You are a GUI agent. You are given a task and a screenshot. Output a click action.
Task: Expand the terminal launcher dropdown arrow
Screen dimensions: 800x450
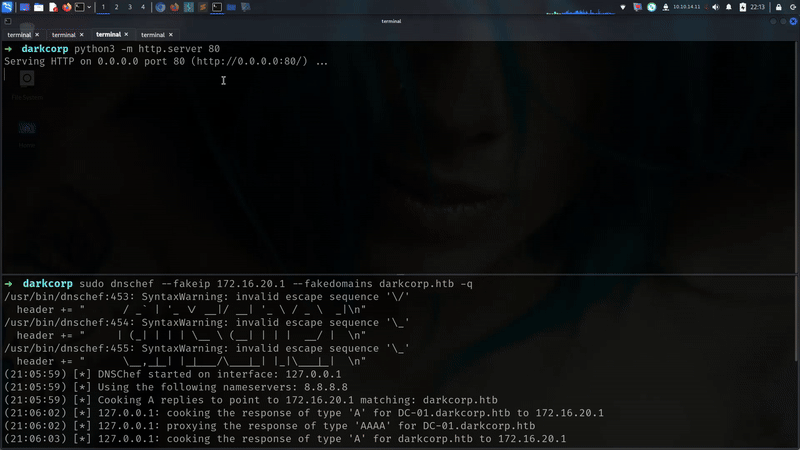[x=89, y=7]
